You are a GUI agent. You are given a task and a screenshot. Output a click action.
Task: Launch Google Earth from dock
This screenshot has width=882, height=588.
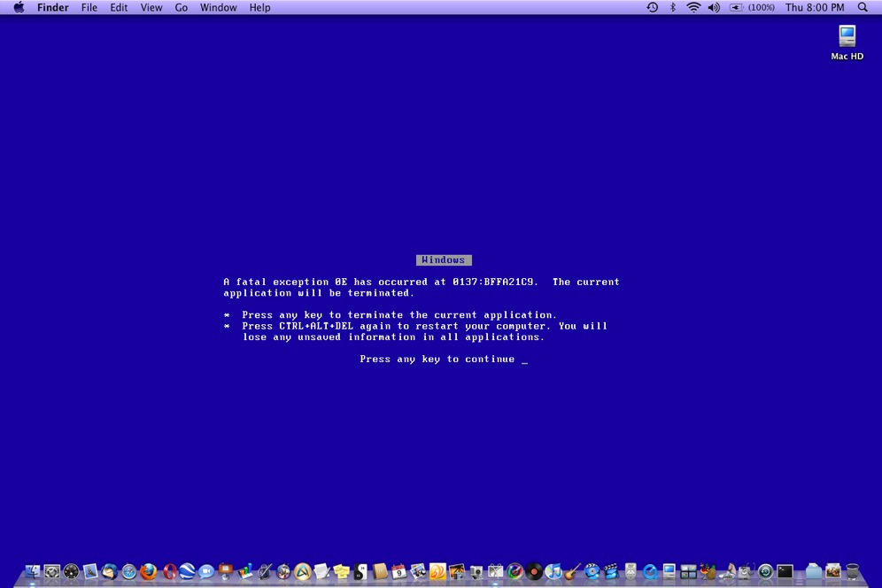click(x=187, y=572)
